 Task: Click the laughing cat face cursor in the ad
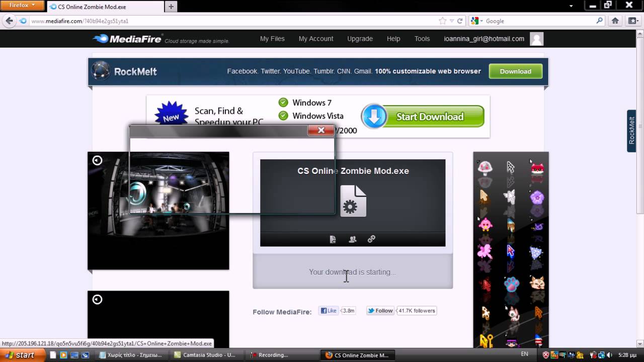537,283
